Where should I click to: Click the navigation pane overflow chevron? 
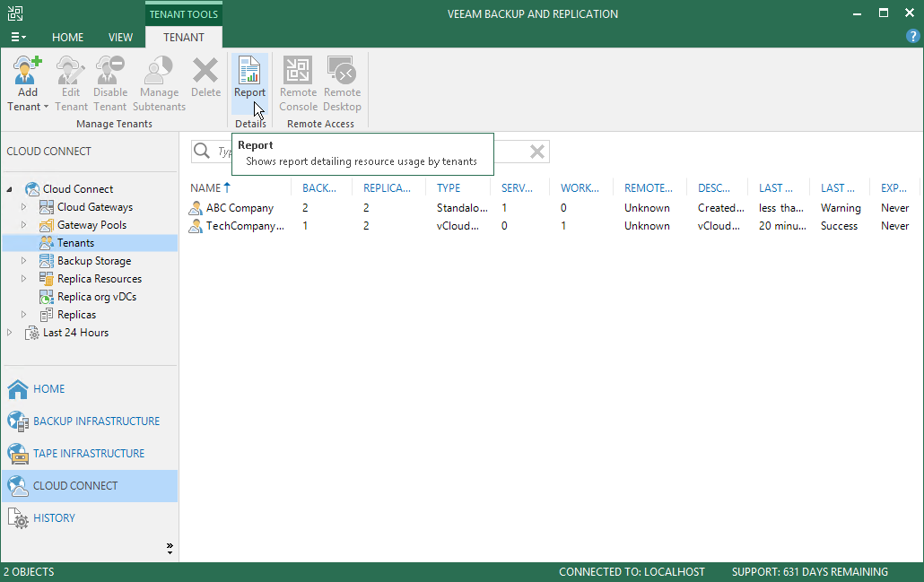click(170, 549)
